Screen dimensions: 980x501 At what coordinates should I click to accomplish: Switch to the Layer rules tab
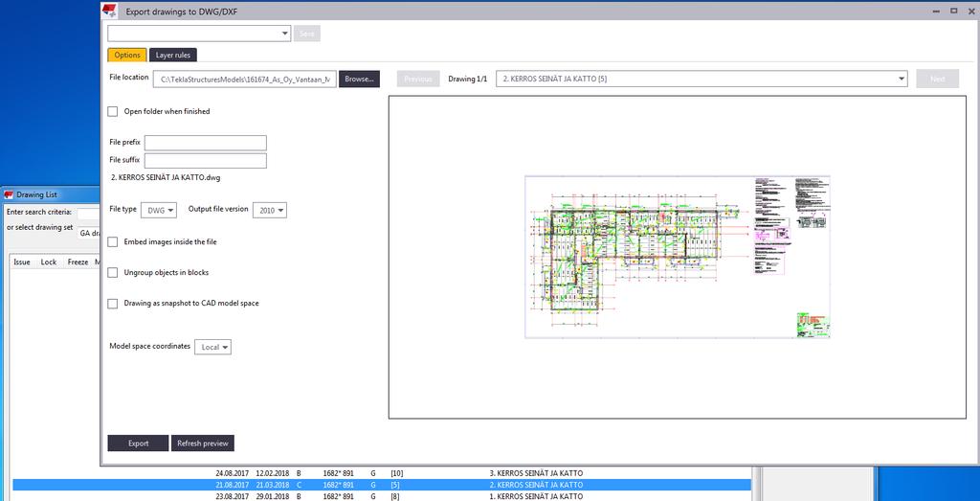(x=173, y=55)
